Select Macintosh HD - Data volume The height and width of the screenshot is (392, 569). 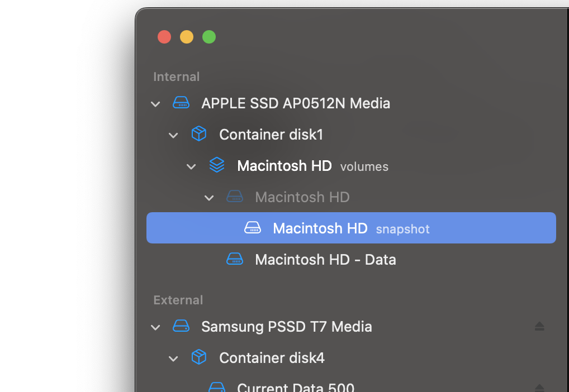pyautogui.click(x=325, y=259)
